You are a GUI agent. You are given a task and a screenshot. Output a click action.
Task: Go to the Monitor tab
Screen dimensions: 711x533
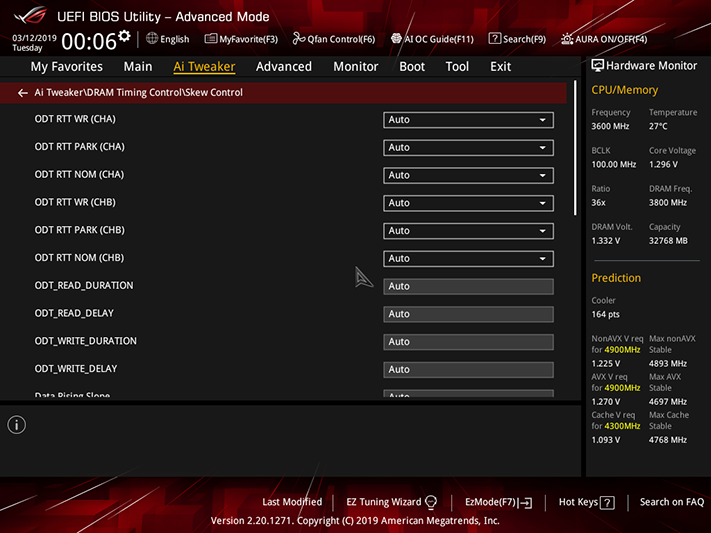click(x=356, y=67)
